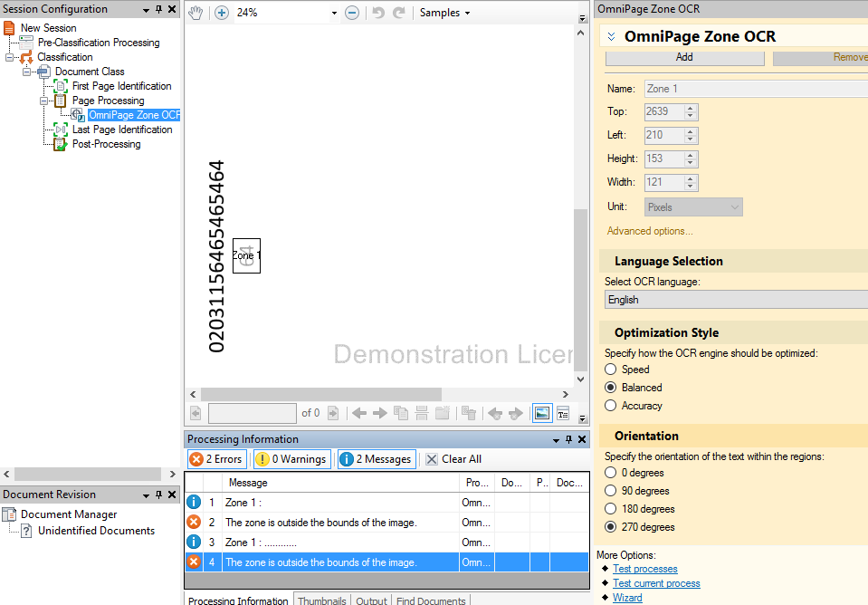Switch to image view mode icon
The image size is (868, 605).
[541, 413]
